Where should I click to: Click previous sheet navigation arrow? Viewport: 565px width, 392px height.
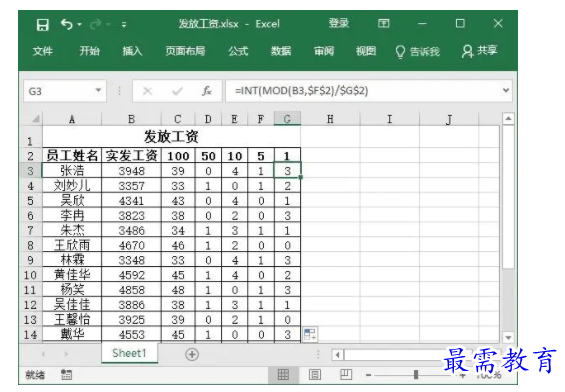click(43, 354)
